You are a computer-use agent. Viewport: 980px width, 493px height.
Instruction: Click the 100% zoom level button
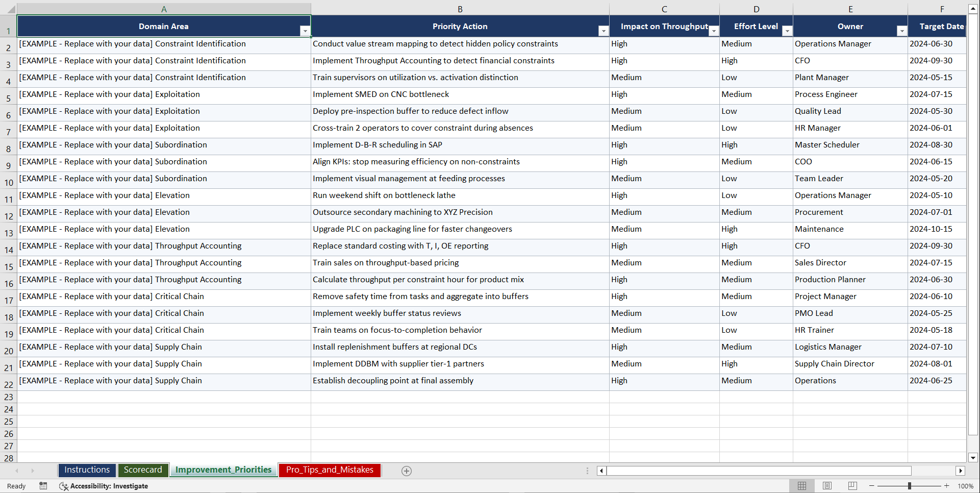click(965, 486)
